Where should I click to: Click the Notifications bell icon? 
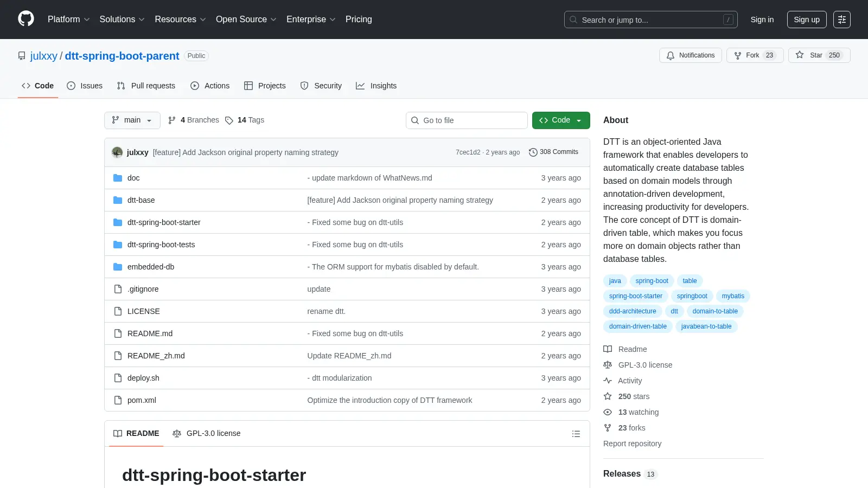coord(671,55)
